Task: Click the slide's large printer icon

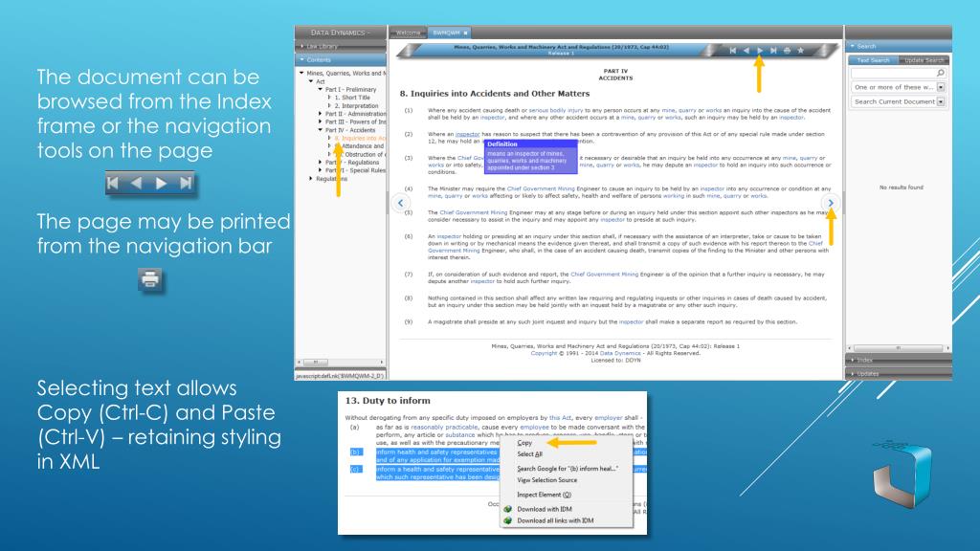Action: [x=150, y=279]
